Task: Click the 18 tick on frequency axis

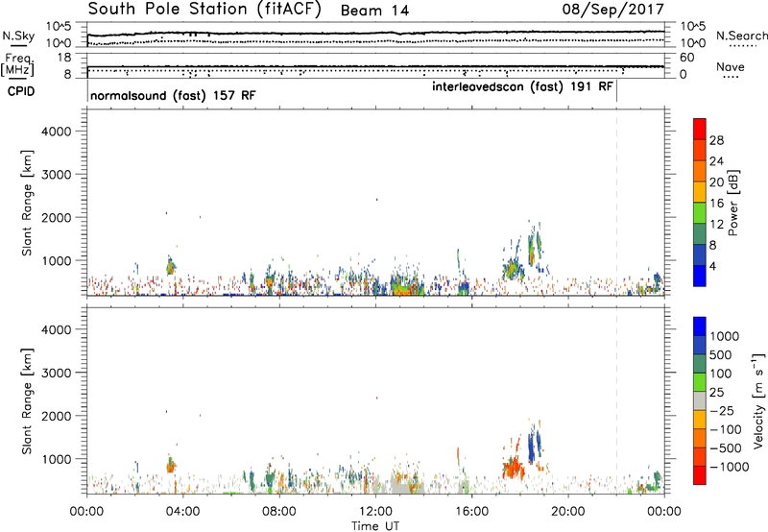Action: coord(63,58)
